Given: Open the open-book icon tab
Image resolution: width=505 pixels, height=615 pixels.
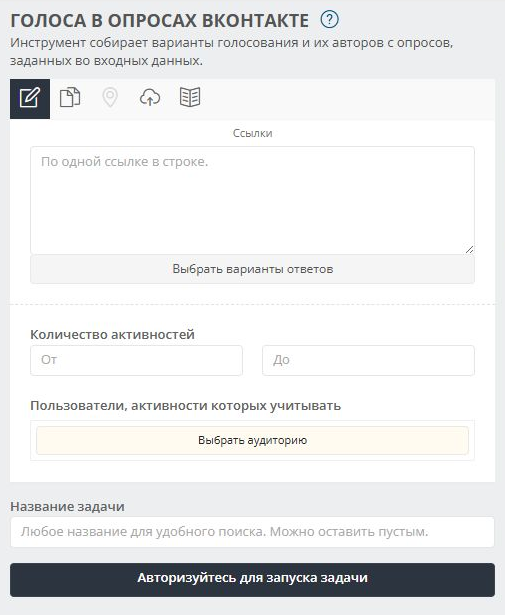Looking at the screenshot, I should (x=190, y=97).
